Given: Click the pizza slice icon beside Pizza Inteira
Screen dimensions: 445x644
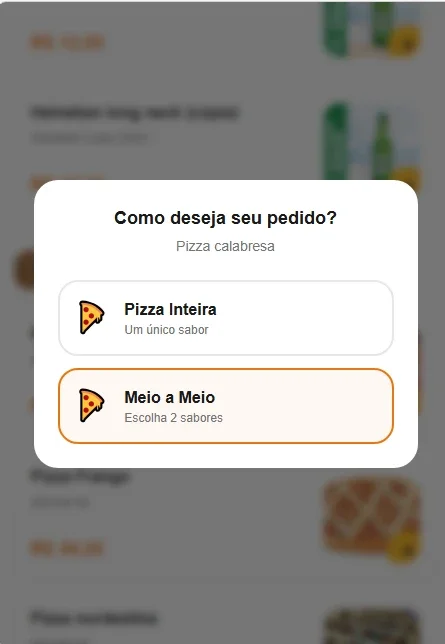Looking at the screenshot, I should point(91,317).
